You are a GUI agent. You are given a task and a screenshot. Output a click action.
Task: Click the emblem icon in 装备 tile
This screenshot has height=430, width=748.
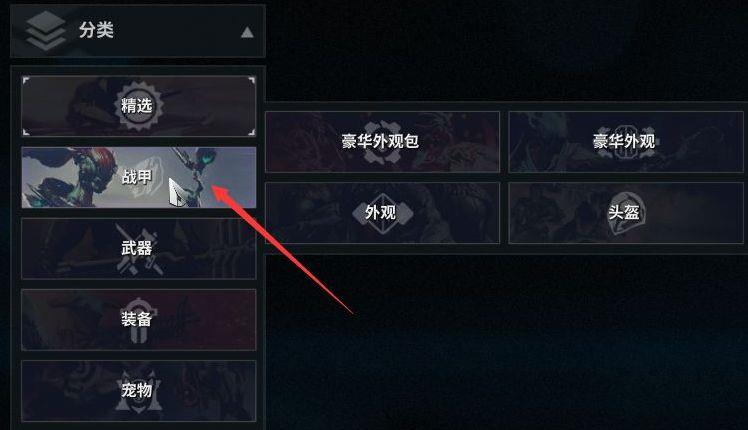tap(137, 320)
